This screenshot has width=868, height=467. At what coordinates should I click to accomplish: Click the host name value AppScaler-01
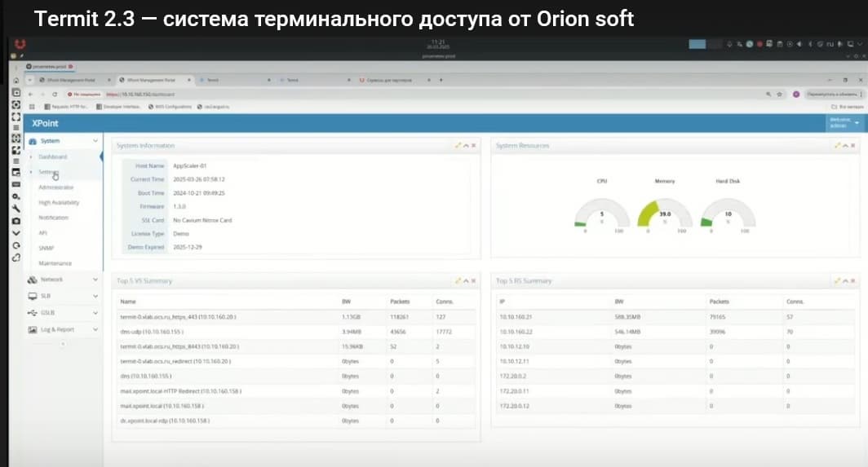pos(189,165)
